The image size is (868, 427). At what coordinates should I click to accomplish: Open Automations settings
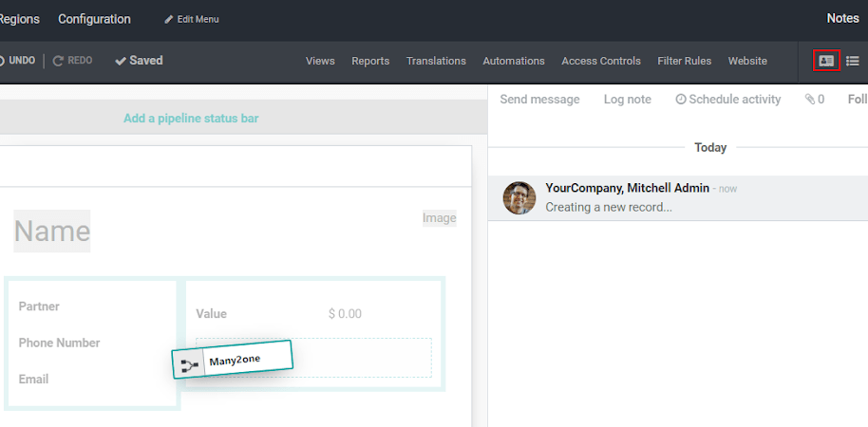click(x=514, y=61)
